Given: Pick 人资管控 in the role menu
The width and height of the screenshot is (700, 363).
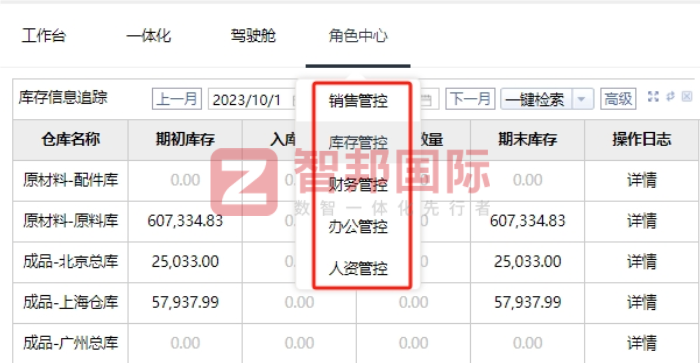Looking at the screenshot, I should pyautogui.click(x=358, y=268).
